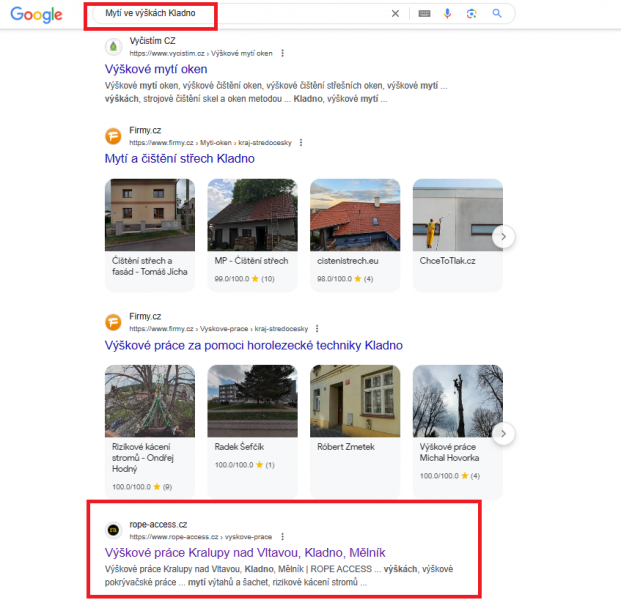Open the Róbert Zmetek building photo
Viewport: 621px width, 600px height.
pos(355,401)
